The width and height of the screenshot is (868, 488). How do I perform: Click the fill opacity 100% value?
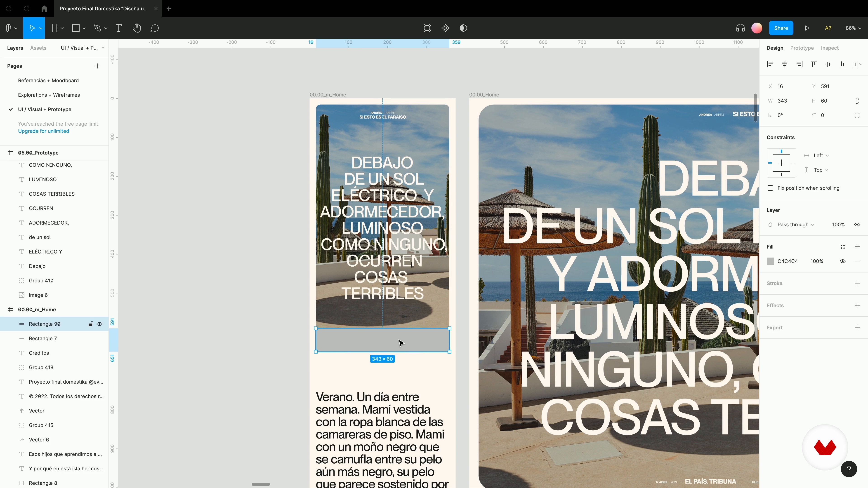click(817, 261)
